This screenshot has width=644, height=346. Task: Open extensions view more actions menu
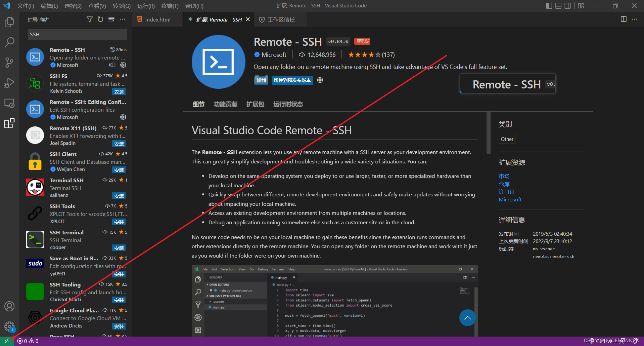click(x=122, y=20)
